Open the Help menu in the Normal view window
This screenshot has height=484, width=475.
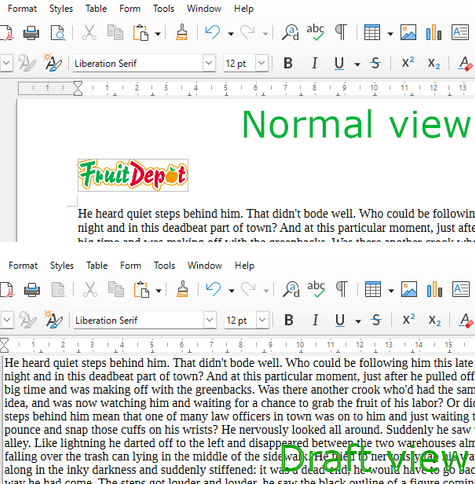tap(244, 8)
